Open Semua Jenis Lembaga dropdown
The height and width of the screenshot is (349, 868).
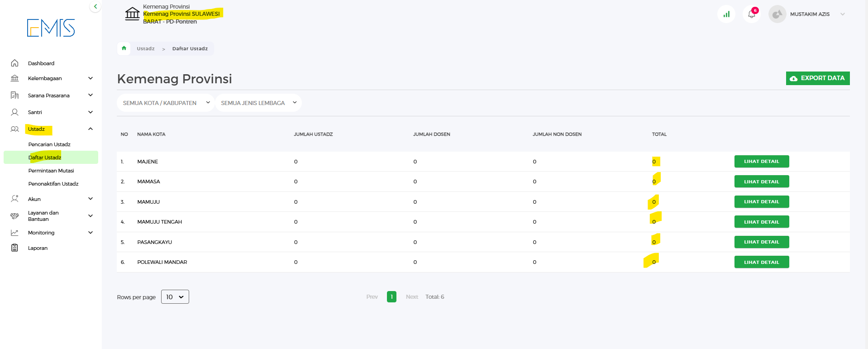coord(258,103)
